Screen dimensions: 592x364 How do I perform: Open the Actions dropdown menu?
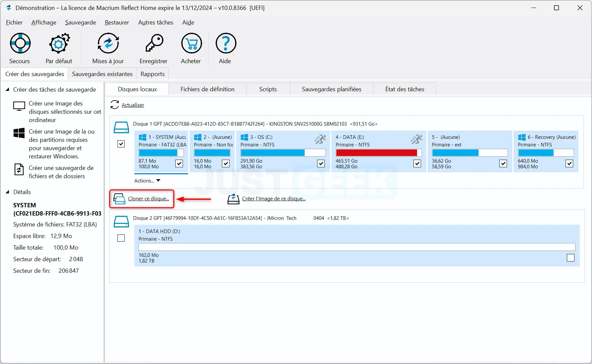pyautogui.click(x=147, y=181)
